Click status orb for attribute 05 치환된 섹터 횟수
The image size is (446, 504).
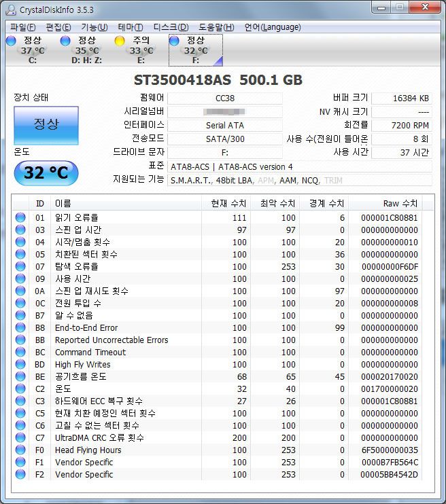(20, 254)
